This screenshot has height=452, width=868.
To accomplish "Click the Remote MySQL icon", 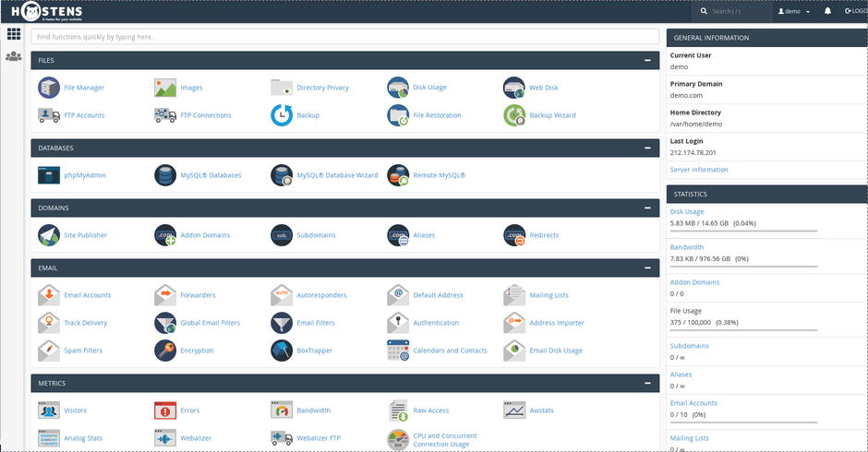I will coord(398,175).
